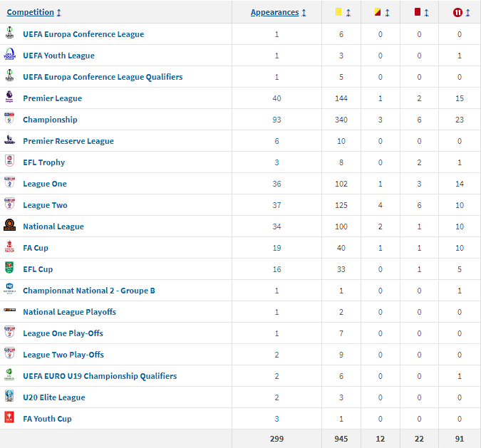The image size is (481, 448).
Task: Click FA Cup appearances value 19
Action: [x=276, y=248]
